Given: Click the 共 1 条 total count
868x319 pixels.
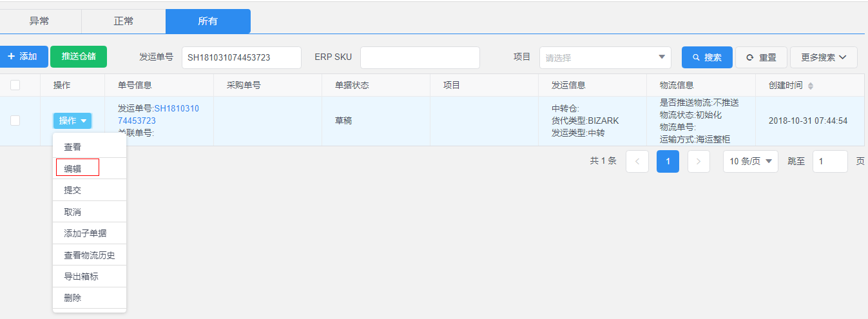Looking at the screenshot, I should pyautogui.click(x=603, y=161).
